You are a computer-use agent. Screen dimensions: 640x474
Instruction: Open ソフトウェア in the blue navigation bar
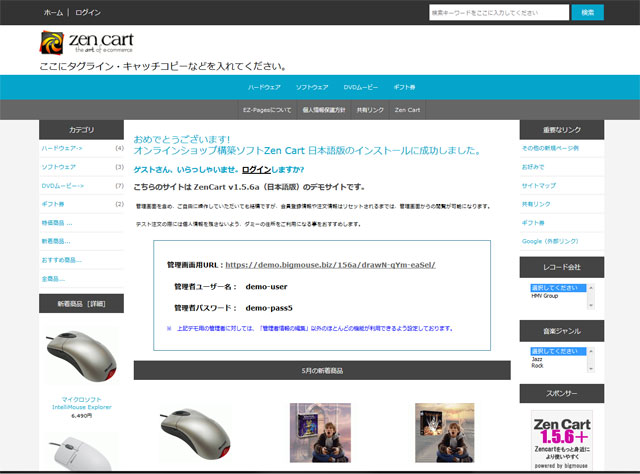(x=312, y=87)
